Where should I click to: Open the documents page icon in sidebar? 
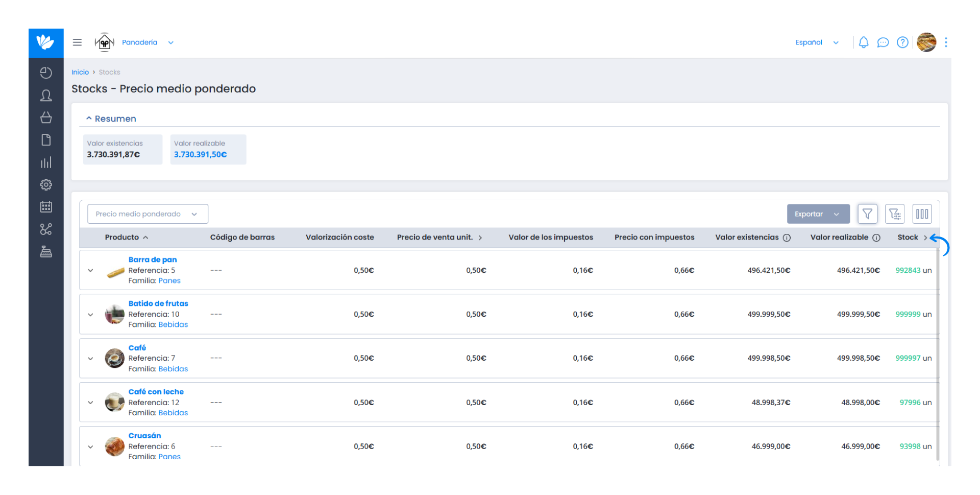[46, 140]
